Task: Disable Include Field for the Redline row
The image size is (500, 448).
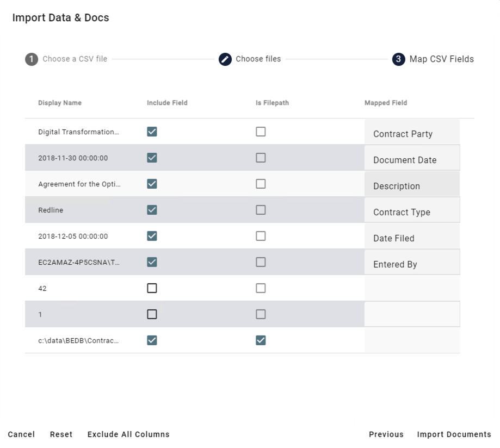Action: (x=152, y=209)
